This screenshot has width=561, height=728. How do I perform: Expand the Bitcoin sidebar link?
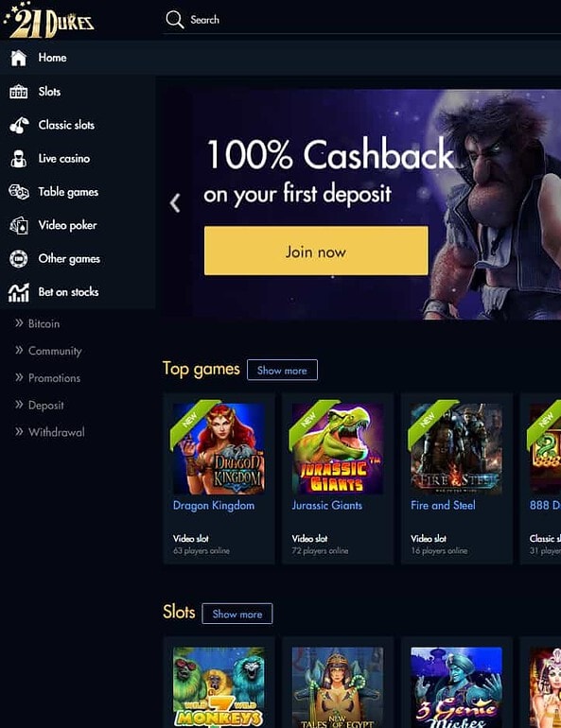37,323
